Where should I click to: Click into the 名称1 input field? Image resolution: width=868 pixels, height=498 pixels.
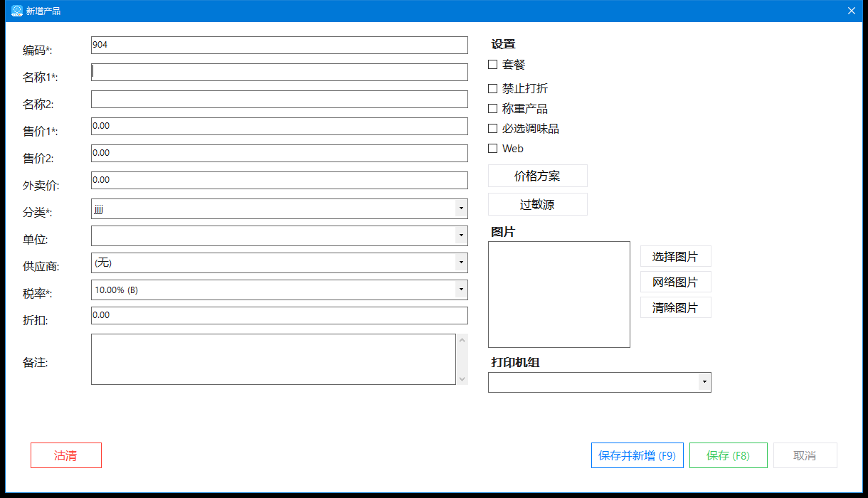(x=280, y=73)
